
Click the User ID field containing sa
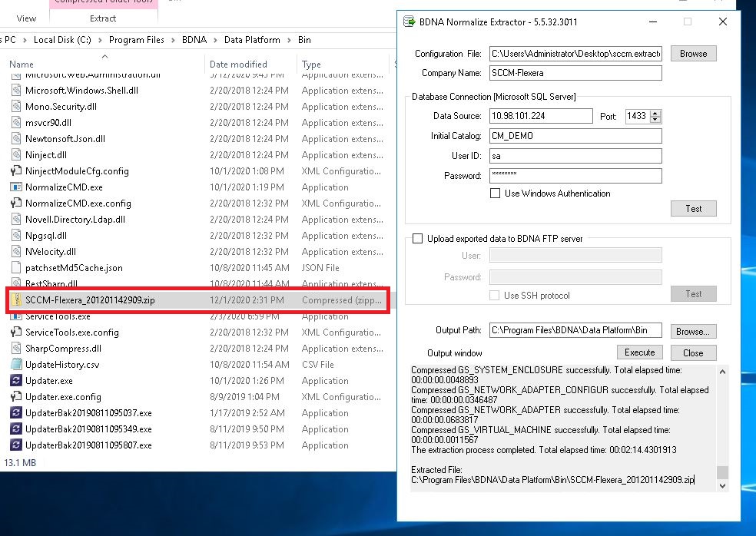(x=575, y=156)
